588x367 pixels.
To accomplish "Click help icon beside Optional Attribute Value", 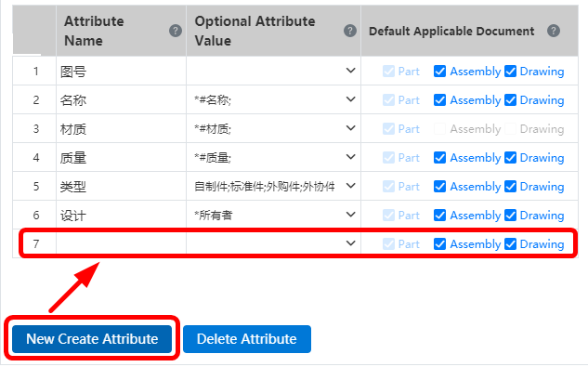I will tap(350, 31).
